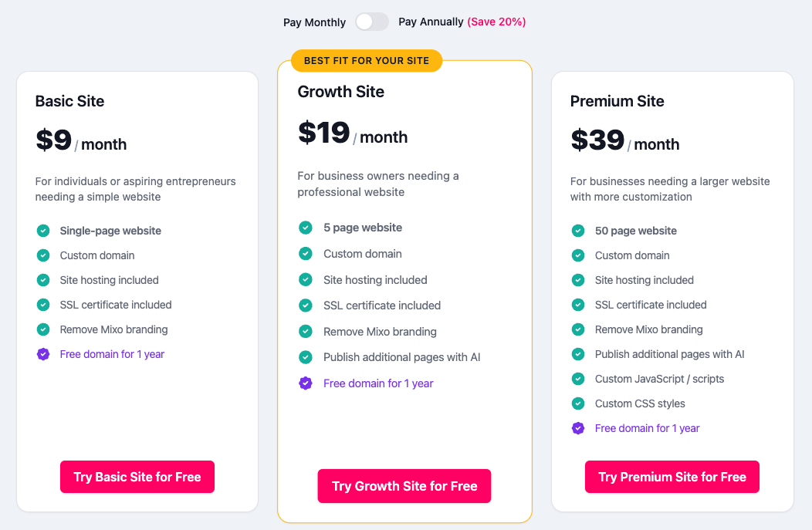This screenshot has width=812, height=530.
Task: Open the "Free domain for 1 year" link in Premium
Action: [647, 428]
